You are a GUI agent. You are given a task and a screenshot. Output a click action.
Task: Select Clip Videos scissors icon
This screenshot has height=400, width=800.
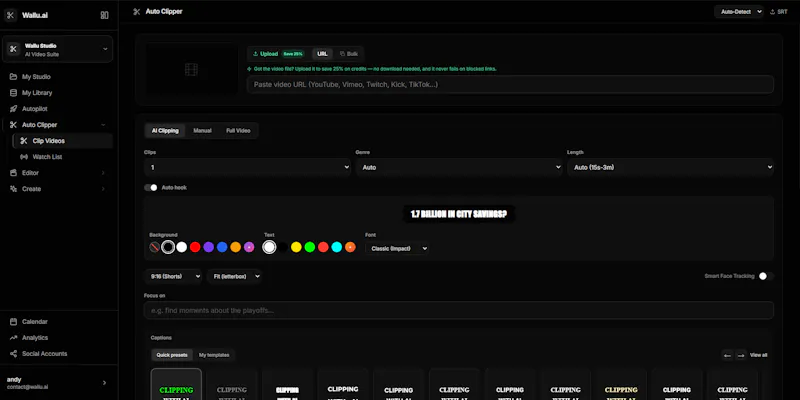pyautogui.click(x=23, y=141)
